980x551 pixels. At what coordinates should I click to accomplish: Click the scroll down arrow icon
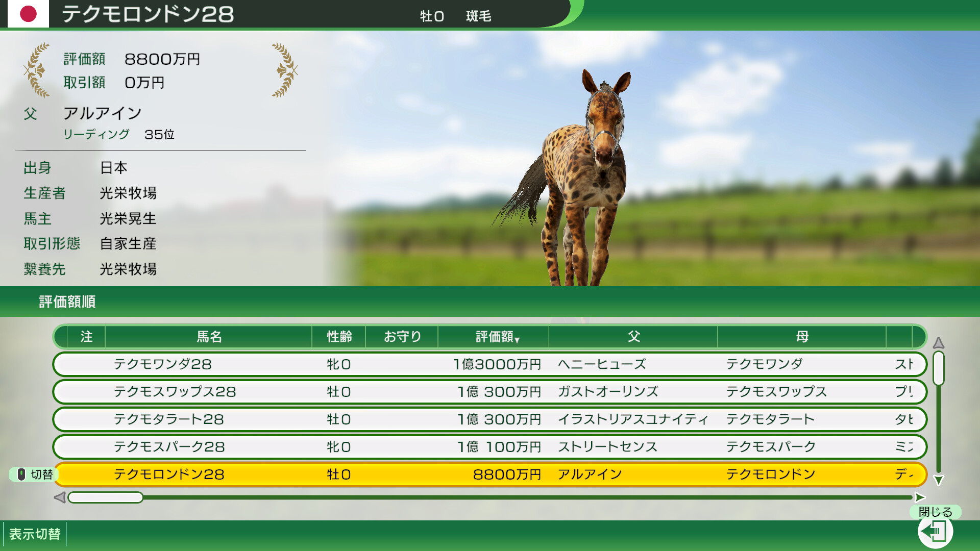pyautogui.click(x=938, y=480)
